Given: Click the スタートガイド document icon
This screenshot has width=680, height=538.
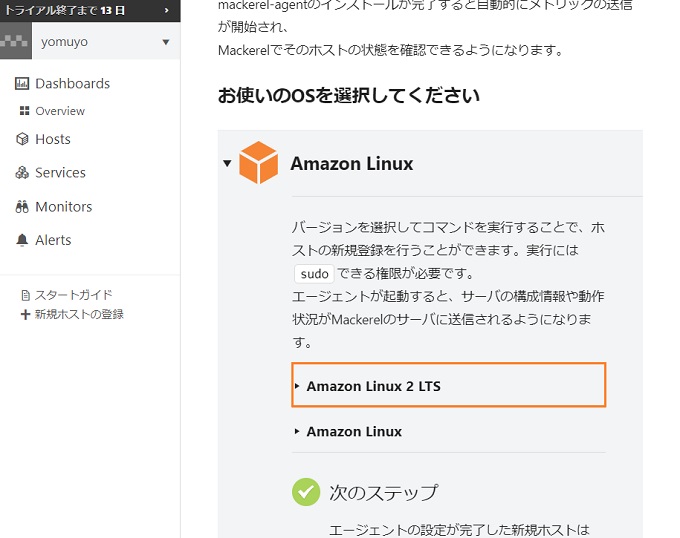Looking at the screenshot, I should 26,296.
